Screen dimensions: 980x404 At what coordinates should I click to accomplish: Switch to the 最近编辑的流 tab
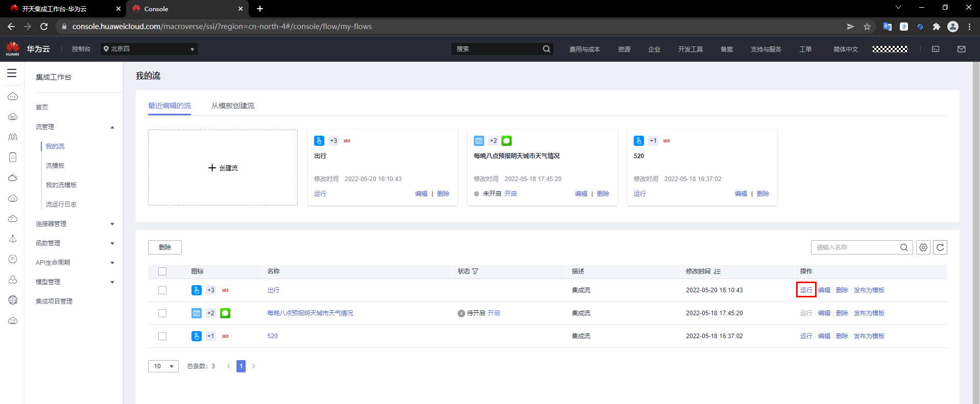pos(170,106)
